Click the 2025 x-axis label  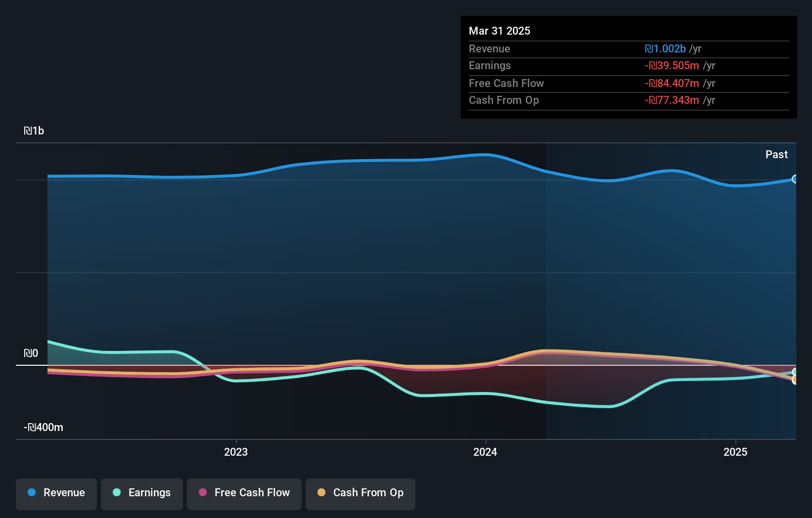tap(735, 452)
